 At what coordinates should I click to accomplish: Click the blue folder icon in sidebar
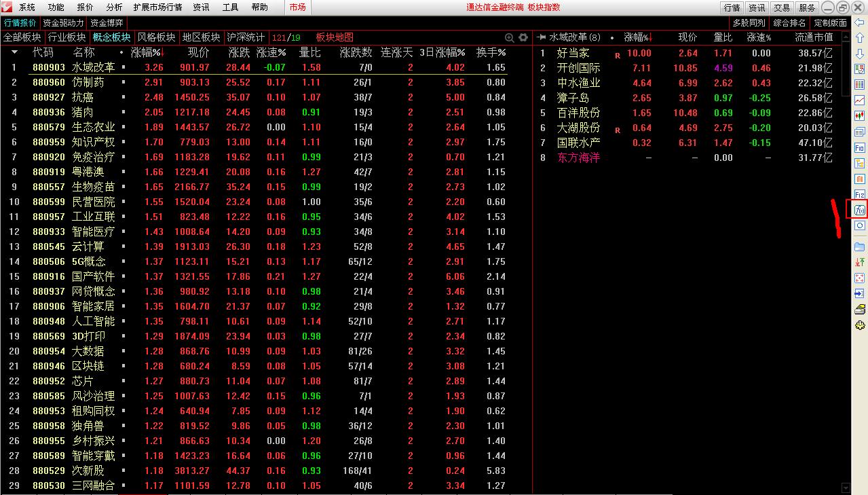pos(859,246)
